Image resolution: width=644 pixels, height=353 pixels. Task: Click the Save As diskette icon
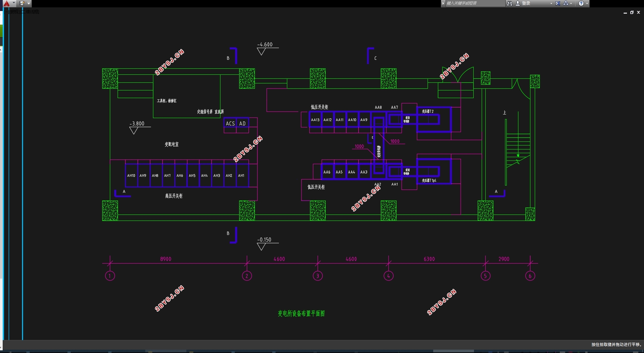pyautogui.click(x=22, y=3)
